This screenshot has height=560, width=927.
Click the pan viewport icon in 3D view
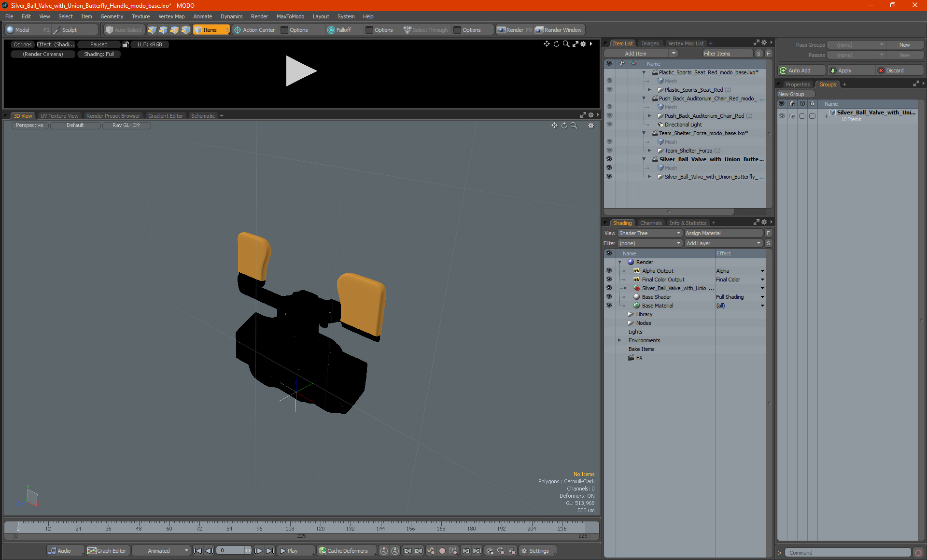(554, 126)
